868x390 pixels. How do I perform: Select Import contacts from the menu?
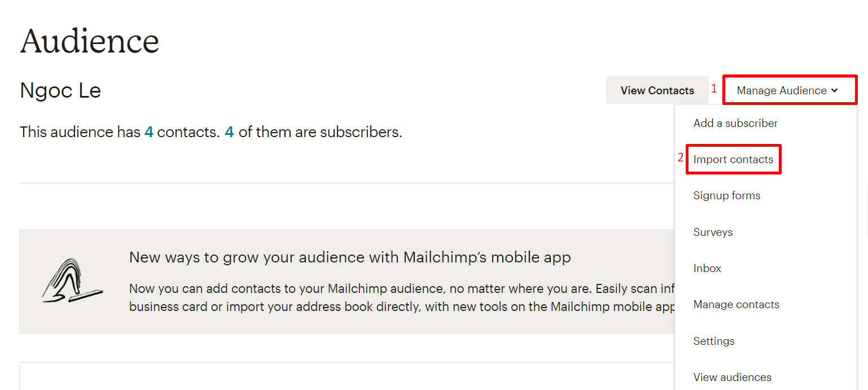coord(733,159)
